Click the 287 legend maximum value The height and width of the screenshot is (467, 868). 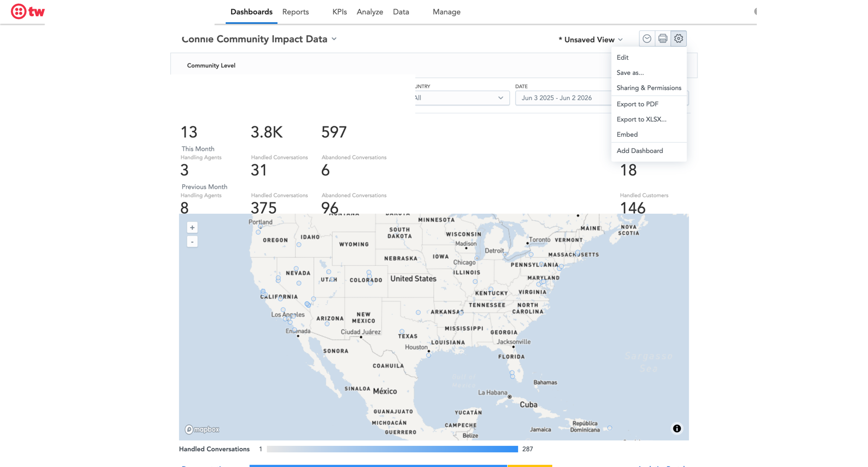coord(527,449)
